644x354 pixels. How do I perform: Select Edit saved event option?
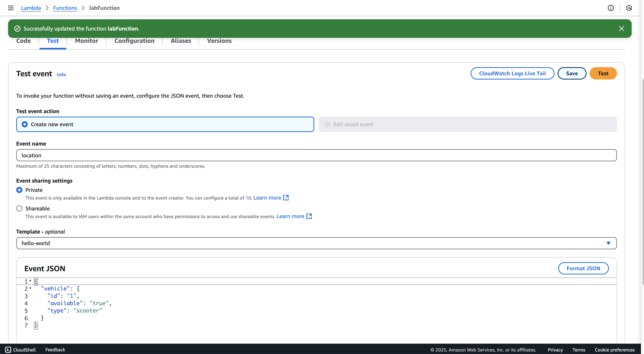[x=468, y=124]
